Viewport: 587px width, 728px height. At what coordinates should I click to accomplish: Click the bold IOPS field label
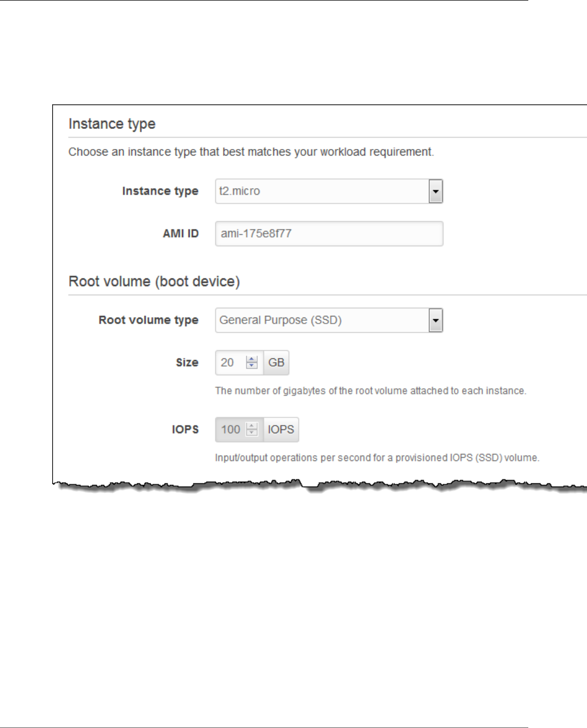pos(185,430)
